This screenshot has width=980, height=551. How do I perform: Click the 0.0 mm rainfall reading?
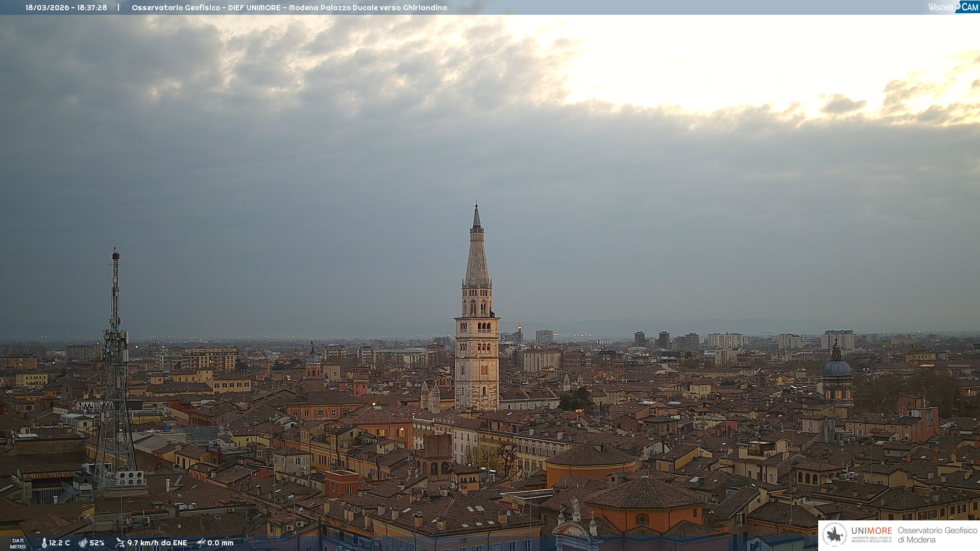tap(220, 543)
